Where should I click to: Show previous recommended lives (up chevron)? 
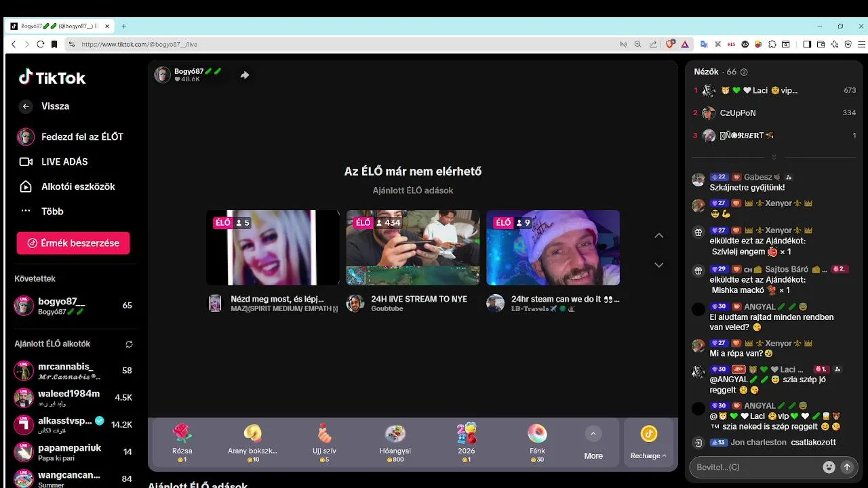(x=658, y=236)
